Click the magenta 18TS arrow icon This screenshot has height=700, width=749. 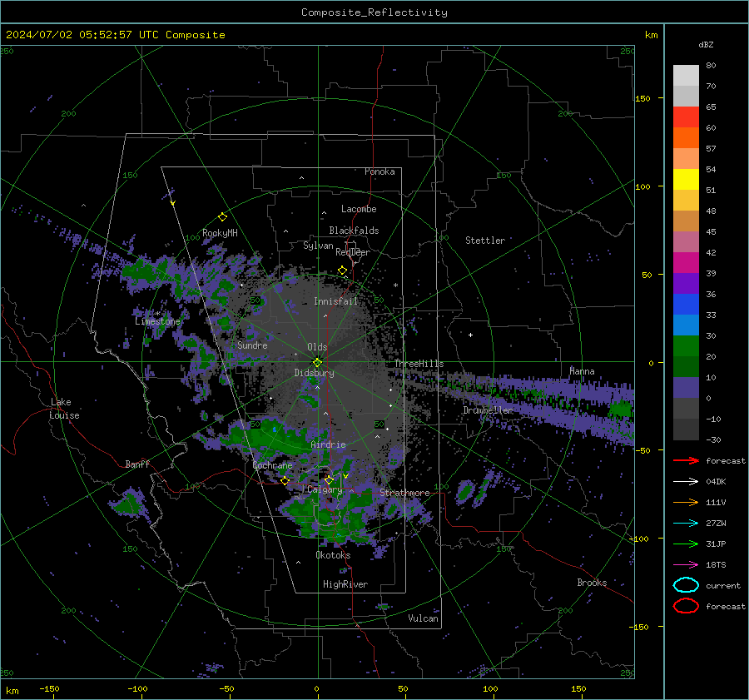(686, 565)
